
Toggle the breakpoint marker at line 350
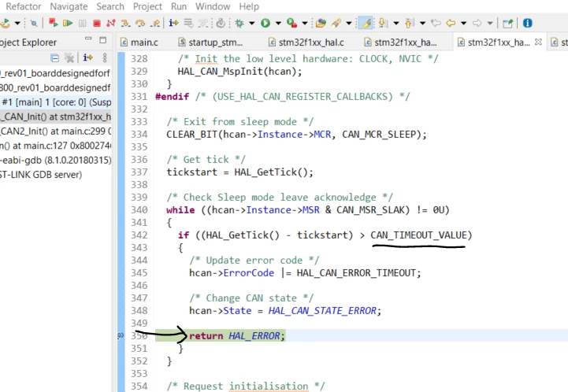[x=121, y=336]
